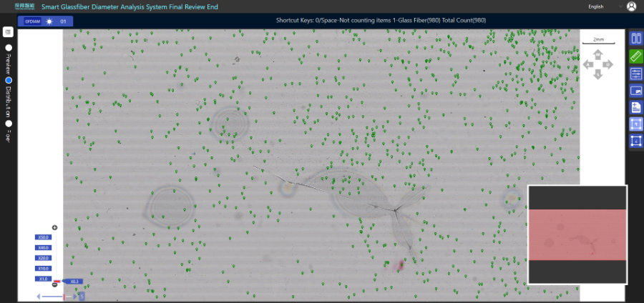This screenshot has height=303, width=644.
Task: Click the split-view compare icon
Action: tap(635, 39)
